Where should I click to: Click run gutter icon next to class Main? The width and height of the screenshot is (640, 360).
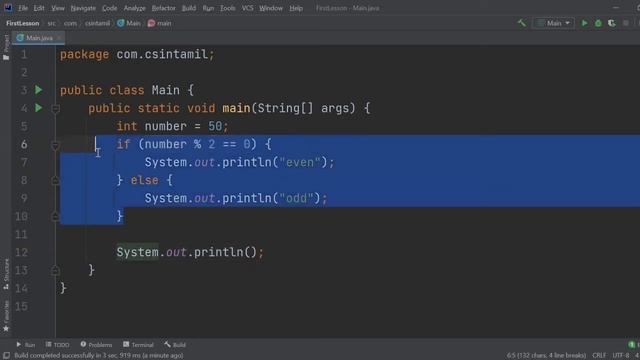tap(38, 90)
